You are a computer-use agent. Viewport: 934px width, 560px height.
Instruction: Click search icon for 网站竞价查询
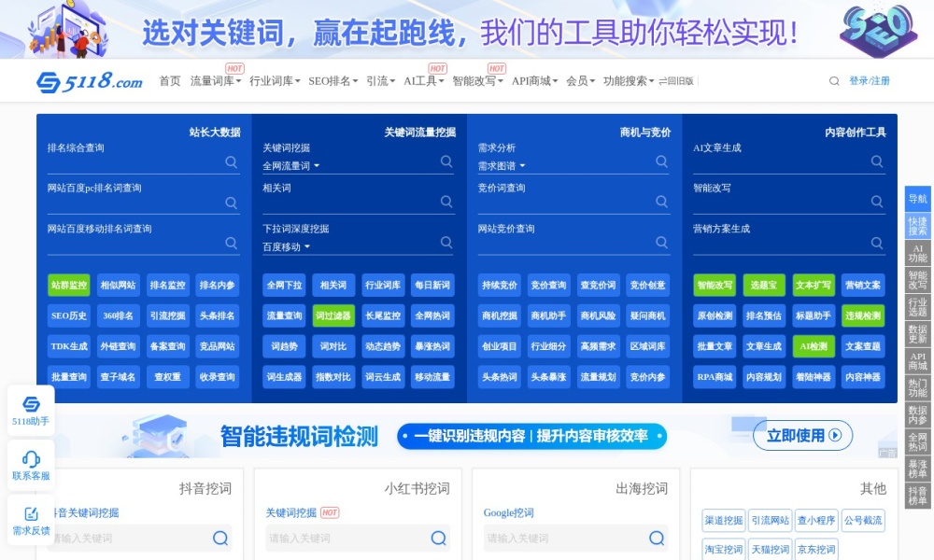661,243
